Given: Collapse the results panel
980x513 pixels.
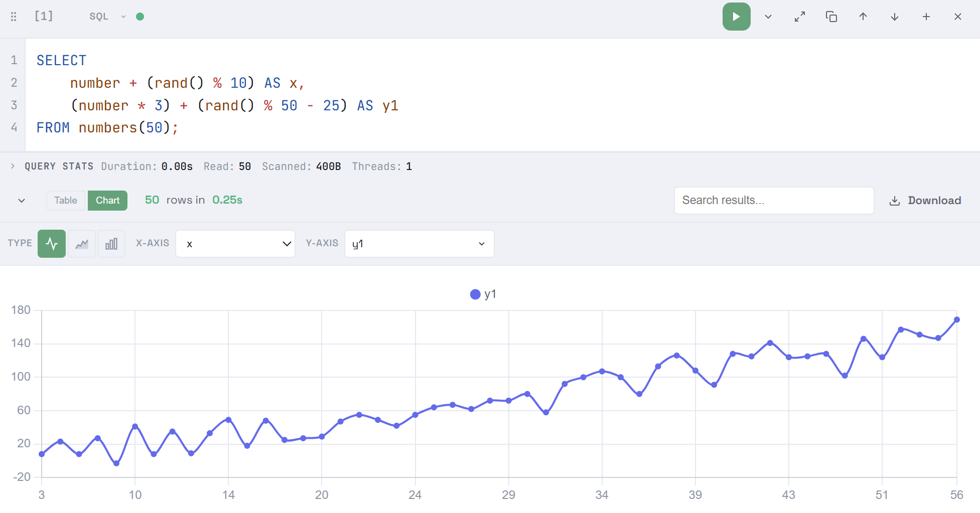Looking at the screenshot, I should 22,201.
